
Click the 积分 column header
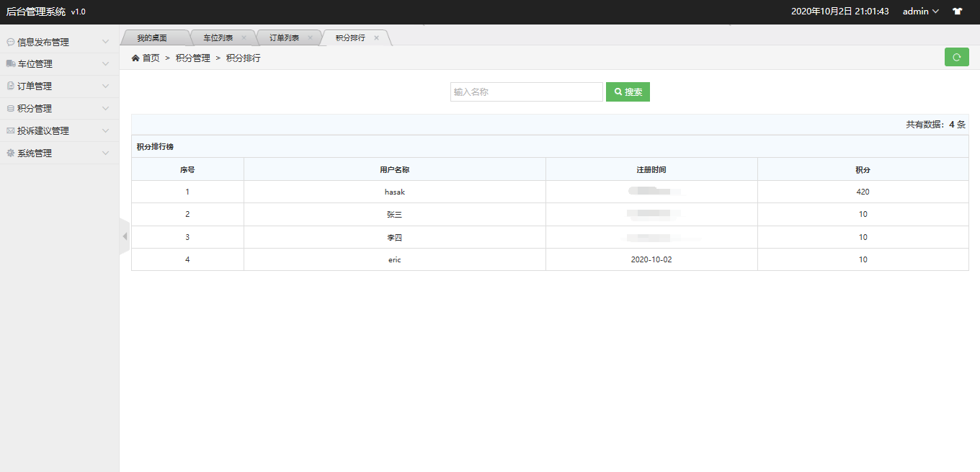point(863,169)
